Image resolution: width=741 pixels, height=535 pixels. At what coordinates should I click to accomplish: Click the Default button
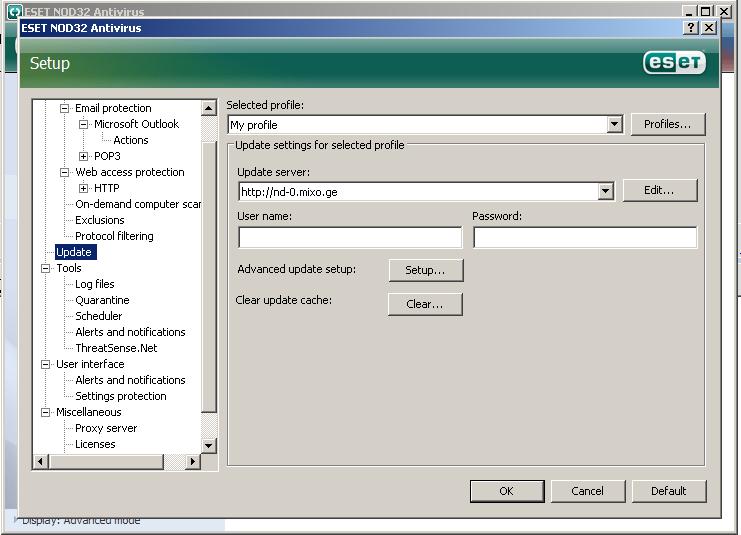(x=669, y=492)
